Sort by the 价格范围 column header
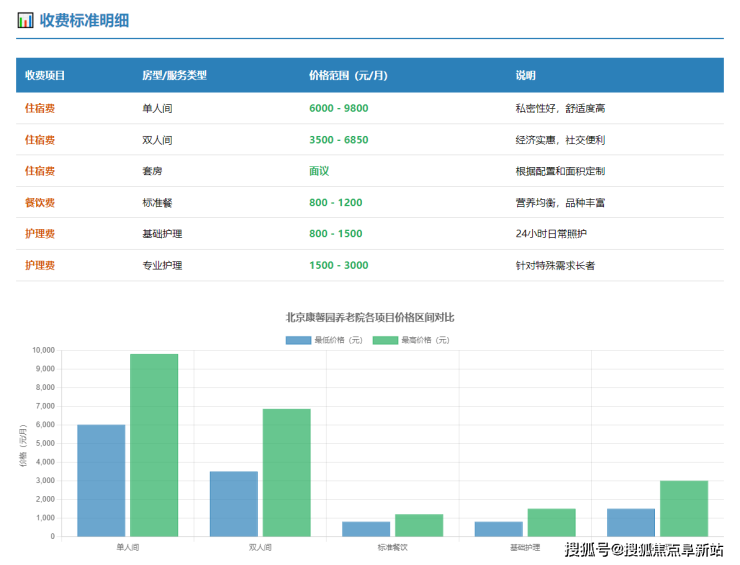 (x=349, y=76)
